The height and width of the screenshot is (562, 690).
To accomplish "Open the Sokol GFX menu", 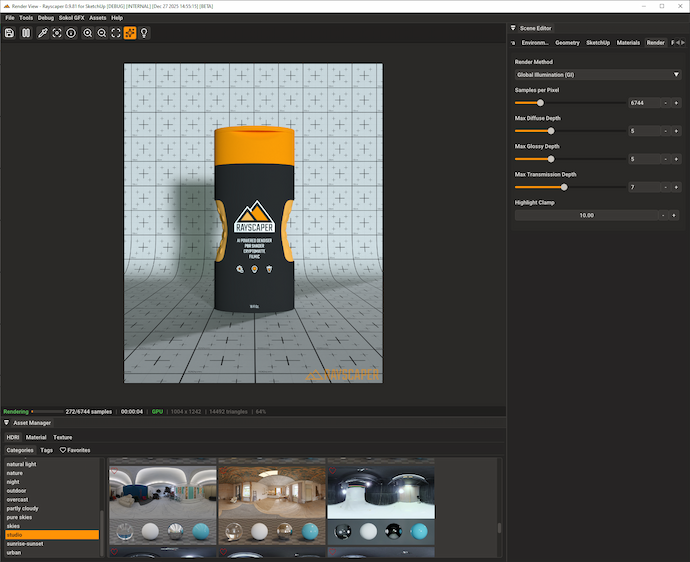I will 71,18.
